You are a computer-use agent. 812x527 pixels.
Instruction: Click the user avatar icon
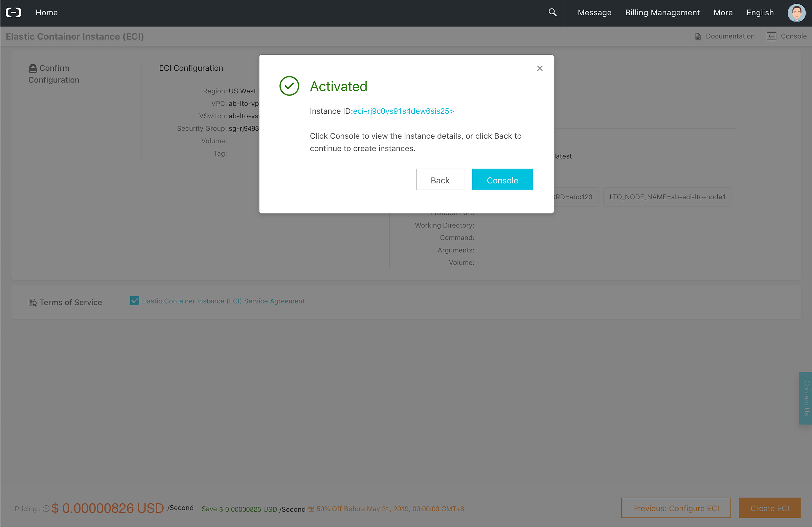click(796, 13)
